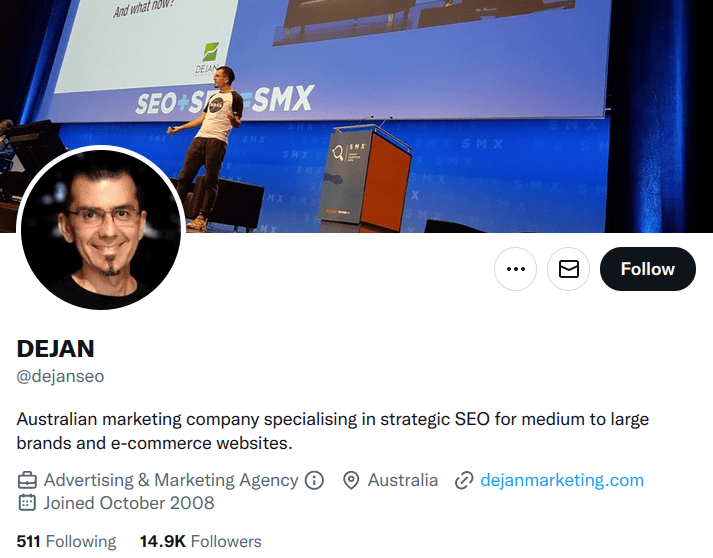This screenshot has height=558, width=713.
Task: Click the DEJAN display name
Action: 55,349
